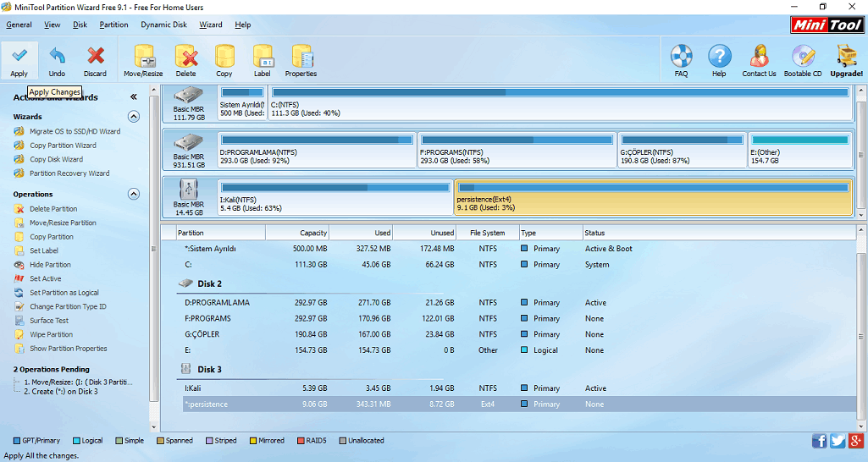Open the FAQ lifebuoy icon
Image resolution: width=868 pixels, height=462 pixels.
[682, 60]
